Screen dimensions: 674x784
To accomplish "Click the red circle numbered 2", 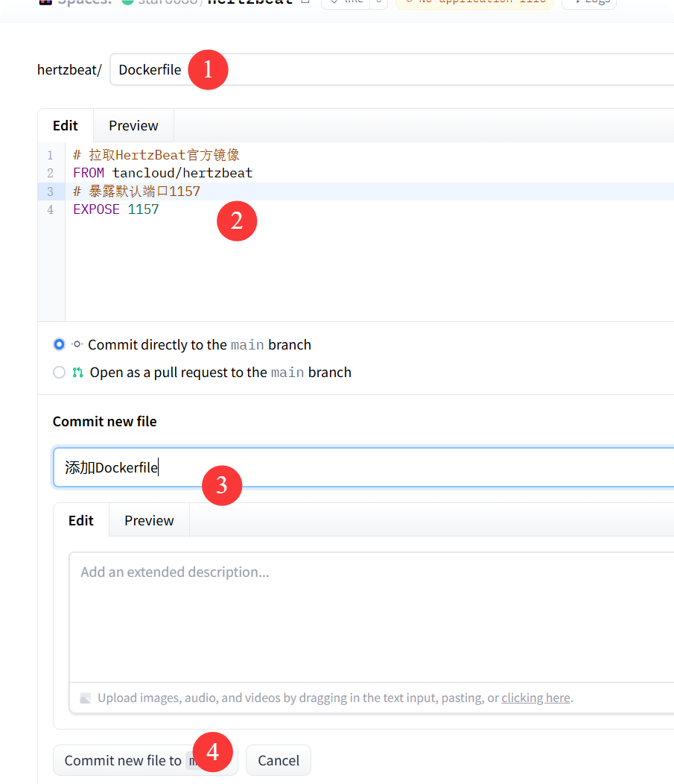I will point(237,221).
